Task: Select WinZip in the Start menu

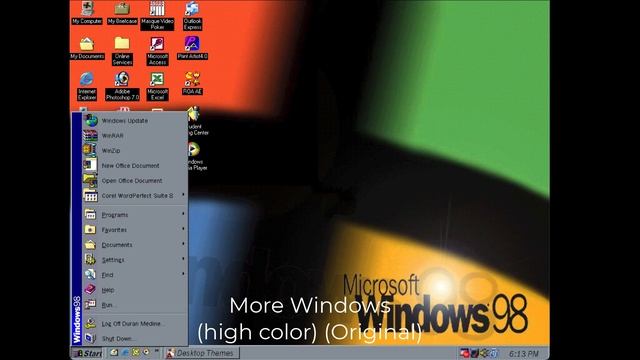Action: click(x=135, y=151)
